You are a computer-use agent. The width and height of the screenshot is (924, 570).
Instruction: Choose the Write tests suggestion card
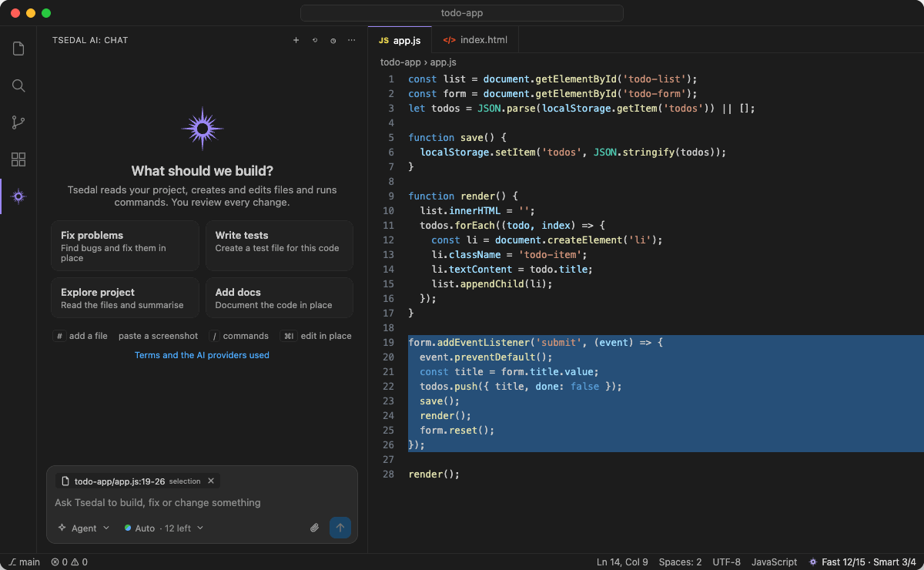point(279,246)
